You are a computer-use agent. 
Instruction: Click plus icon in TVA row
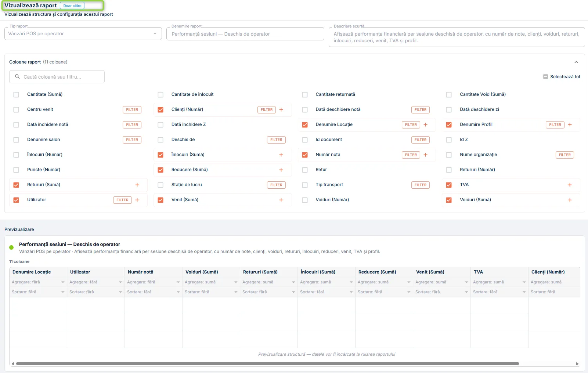coord(570,185)
